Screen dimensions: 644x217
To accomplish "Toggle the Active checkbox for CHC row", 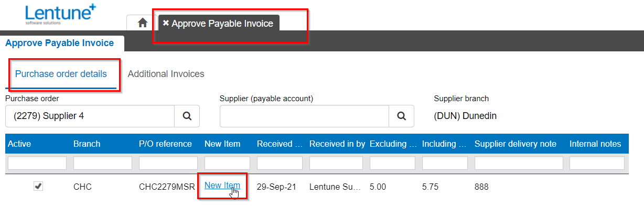I will click(x=38, y=186).
